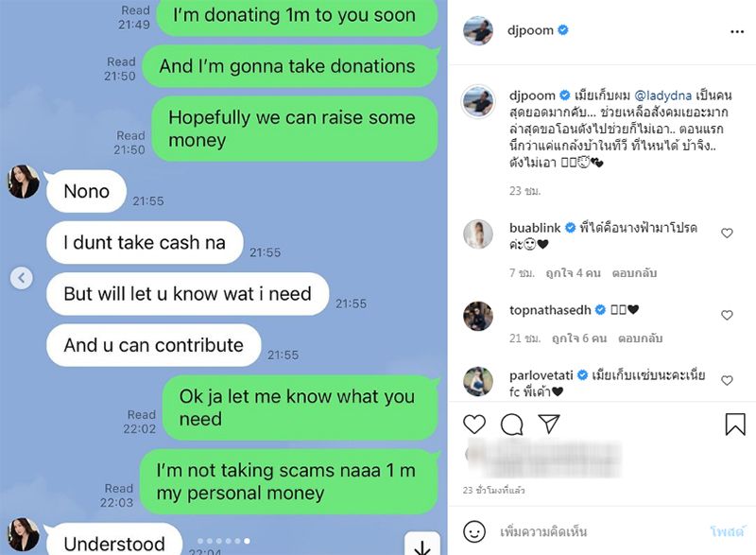
Task: Like topnathasedh's comment
Action: (727, 316)
